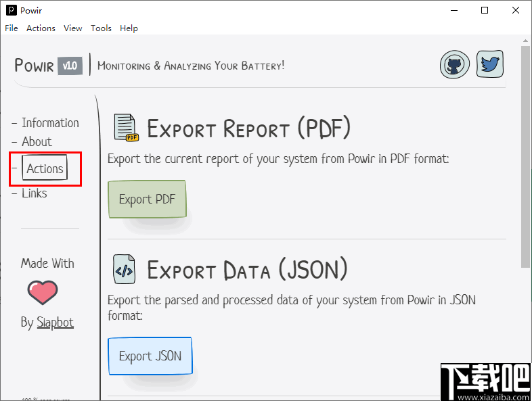Click the vertical scrollbar thumb

[525, 156]
